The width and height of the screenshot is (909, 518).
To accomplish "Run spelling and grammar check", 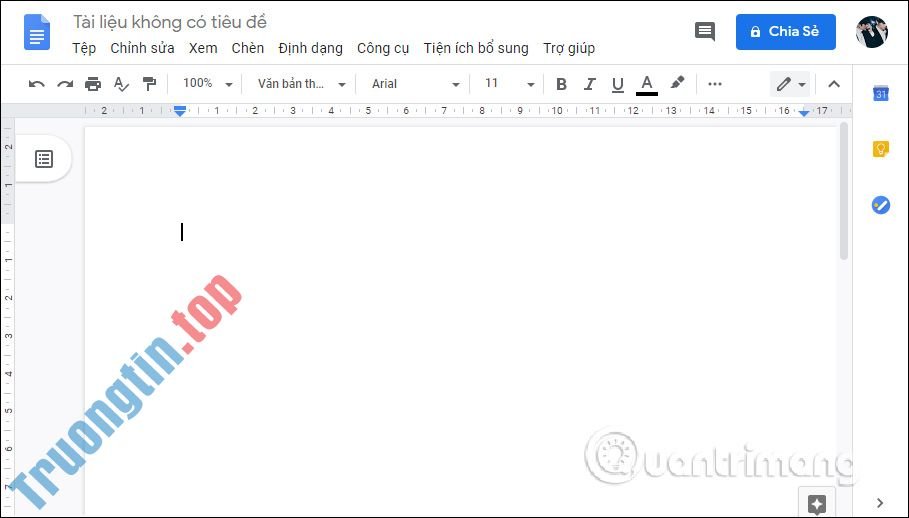I will [x=121, y=85].
